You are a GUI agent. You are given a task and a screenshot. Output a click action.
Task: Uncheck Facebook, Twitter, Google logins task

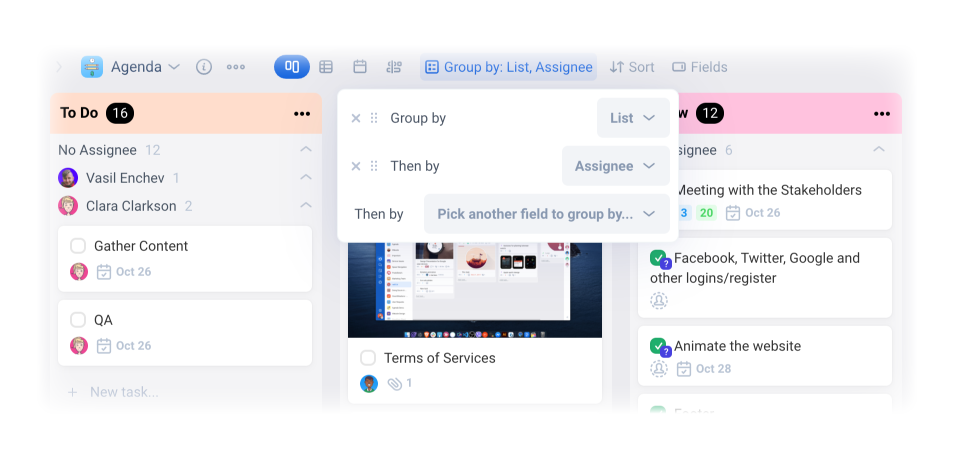[658, 258]
